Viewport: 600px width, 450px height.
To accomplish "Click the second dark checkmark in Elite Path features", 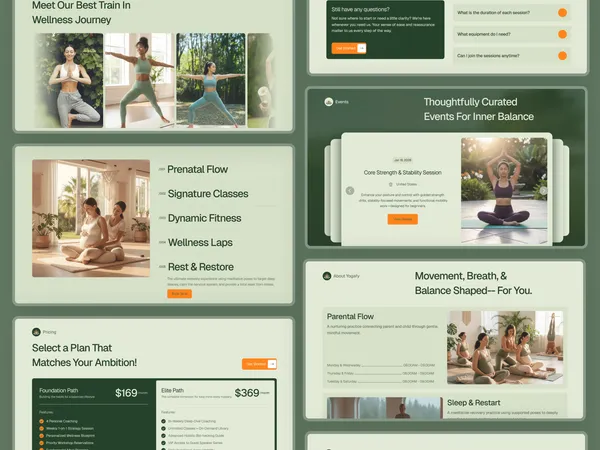I will pos(163,429).
